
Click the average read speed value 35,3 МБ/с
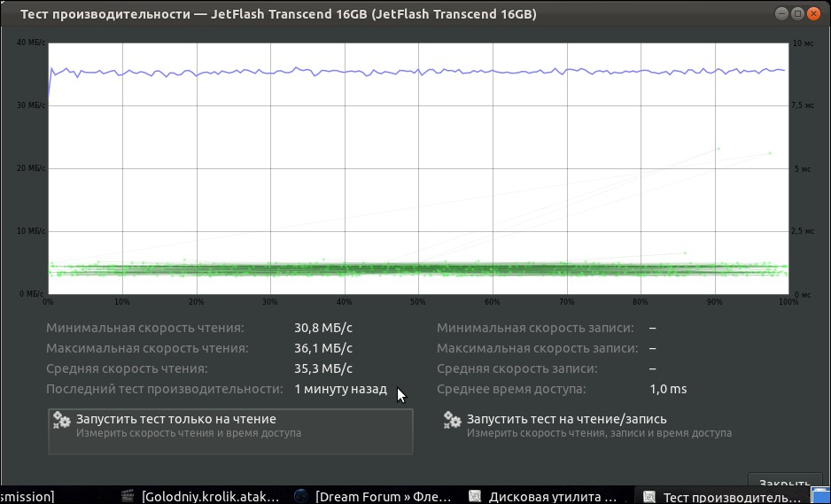[323, 368]
